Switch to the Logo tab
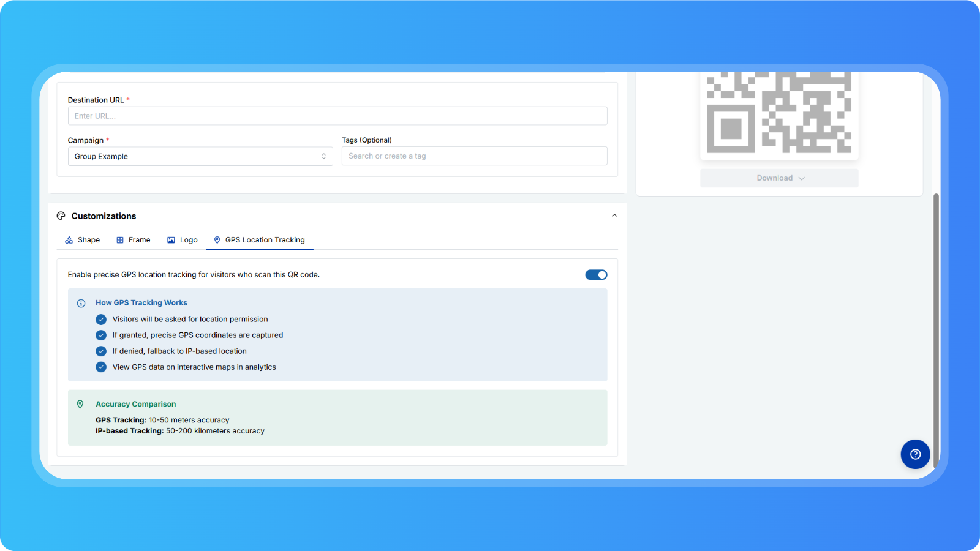 click(x=189, y=240)
